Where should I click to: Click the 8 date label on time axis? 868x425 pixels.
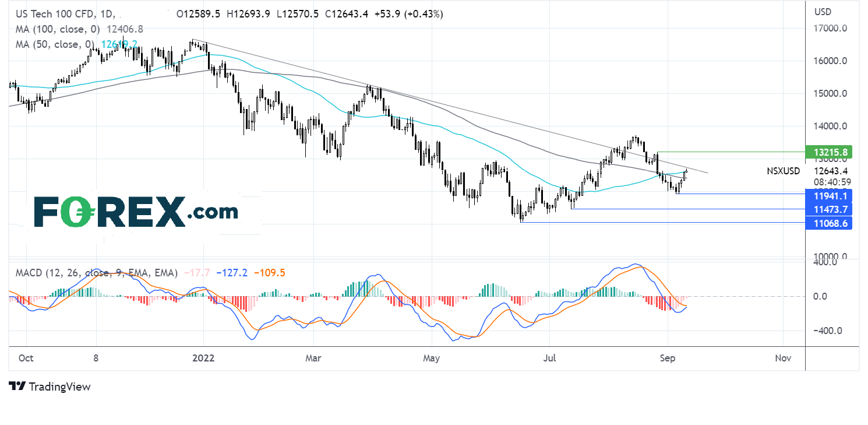pos(96,358)
